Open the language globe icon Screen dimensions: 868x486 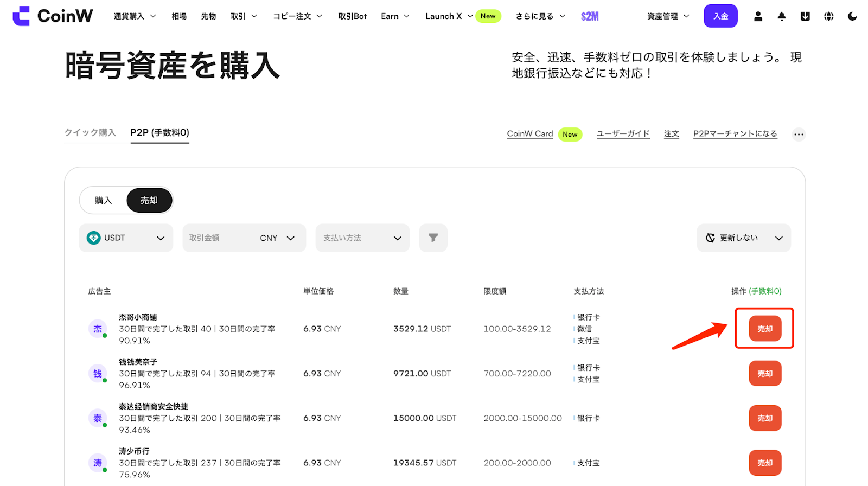828,16
